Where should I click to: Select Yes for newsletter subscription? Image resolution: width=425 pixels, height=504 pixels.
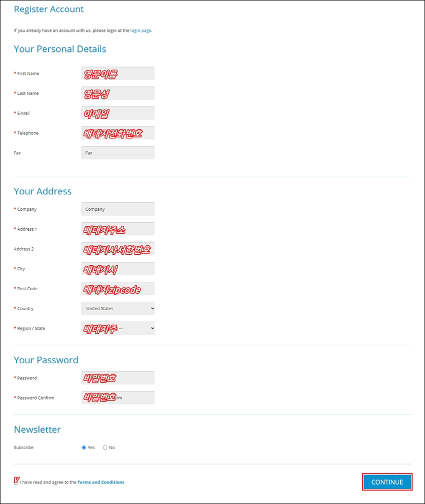[x=84, y=448]
